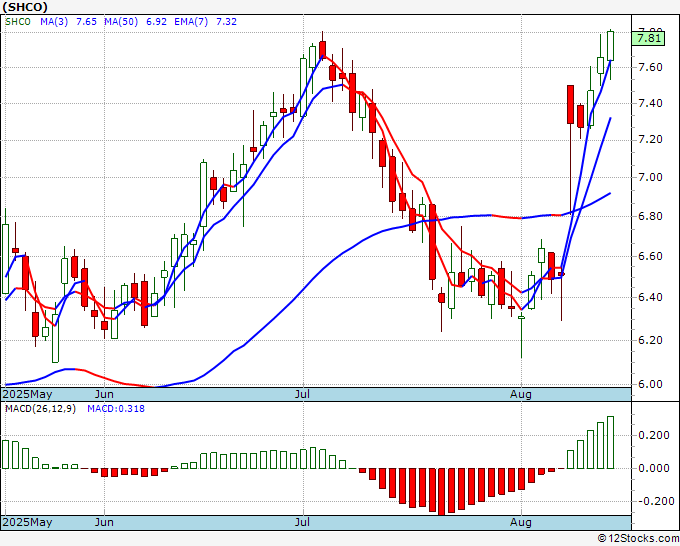Select the SHCO legend label
Viewport: 680px width, 546px height.
pyautogui.click(x=18, y=22)
